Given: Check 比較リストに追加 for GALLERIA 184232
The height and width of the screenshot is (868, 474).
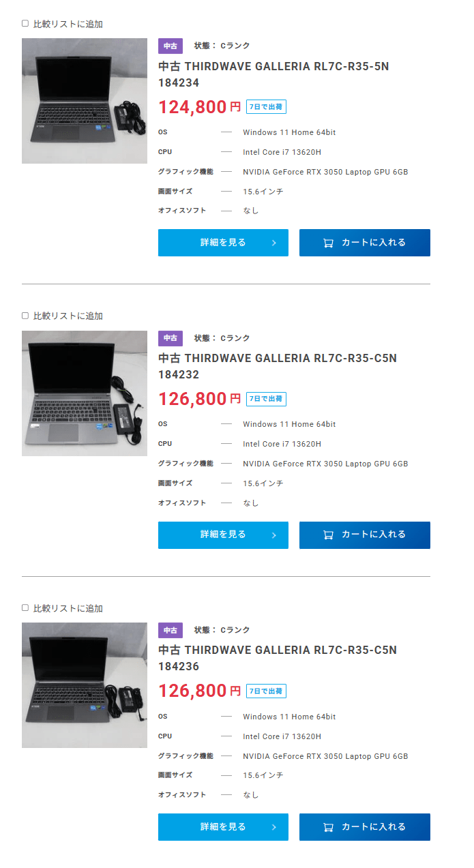Looking at the screenshot, I should 25,316.
